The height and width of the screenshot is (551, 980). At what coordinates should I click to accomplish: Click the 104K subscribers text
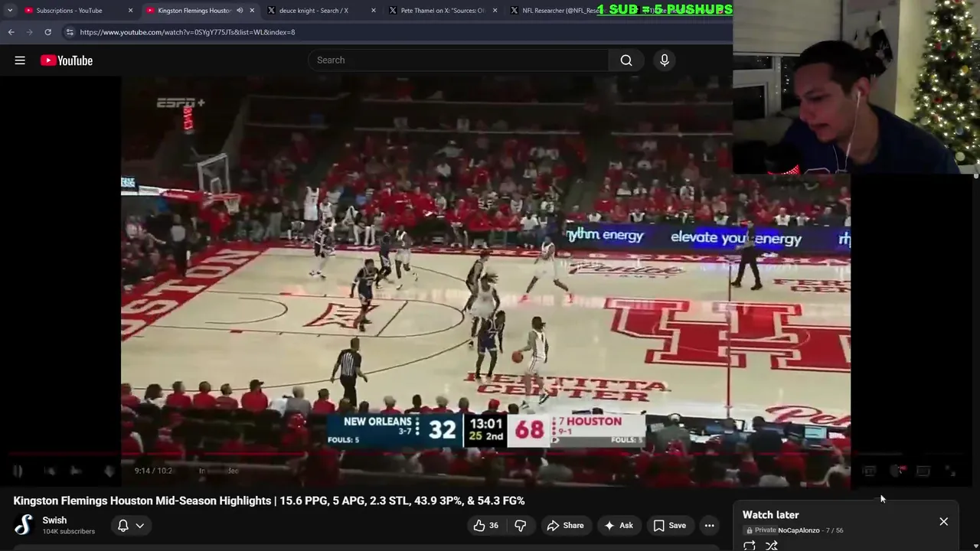coord(68,532)
